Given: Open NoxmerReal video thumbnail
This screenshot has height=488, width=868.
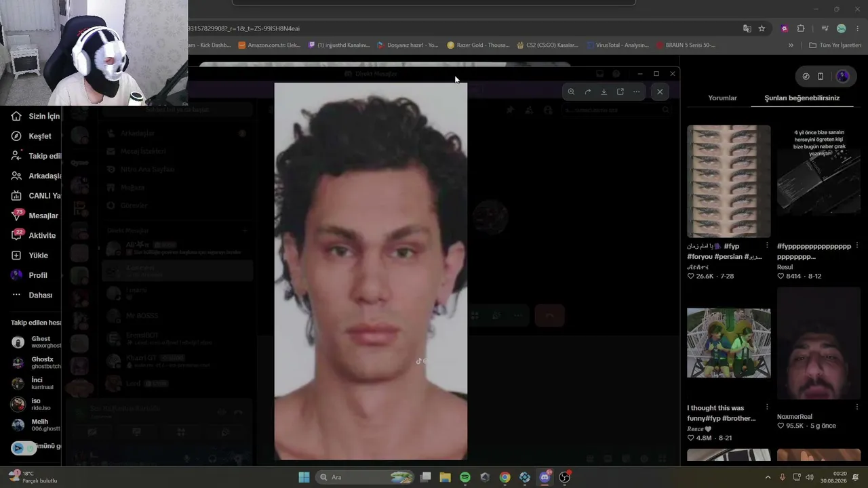Looking at the screenshot, I should pyautogui.click(x=818, y=343).
